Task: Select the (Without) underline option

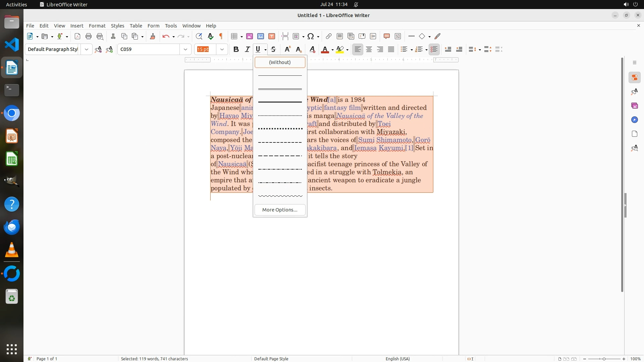Action: point(280,62)
